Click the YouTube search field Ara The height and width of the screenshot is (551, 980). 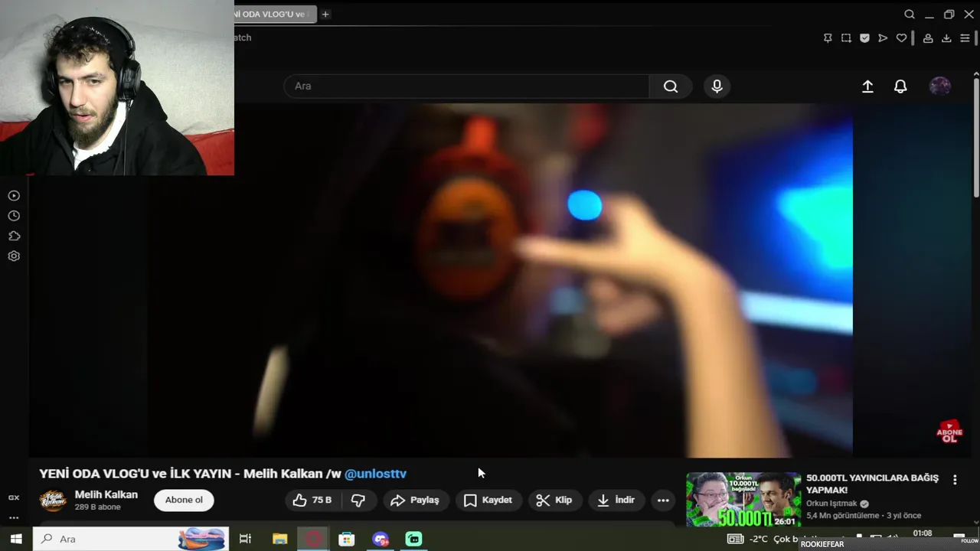pos(466,86)
